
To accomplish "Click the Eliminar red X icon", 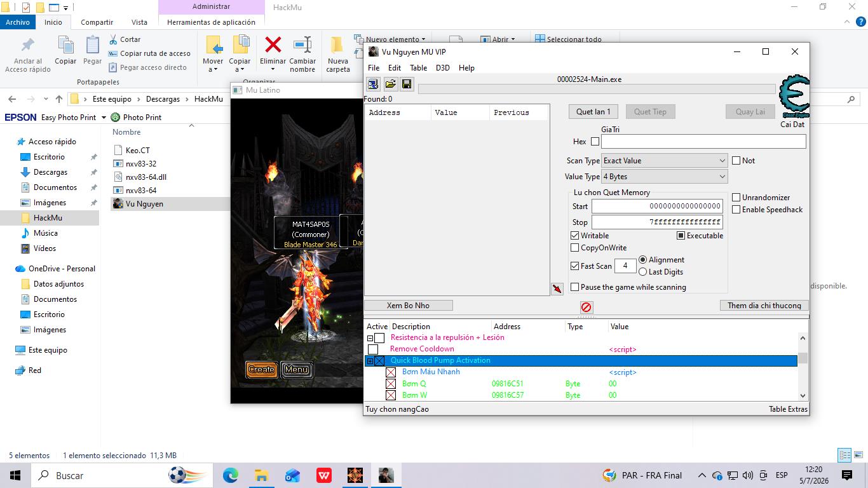I will [273, 44].
